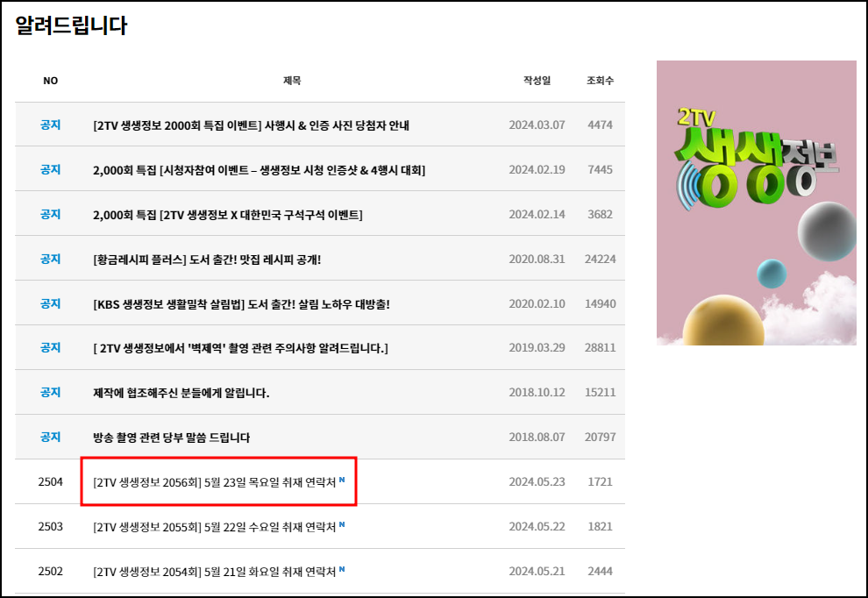Click the date 2024.05.23
The width and height of the screenshot is (868, 598).
coord(537,481)
